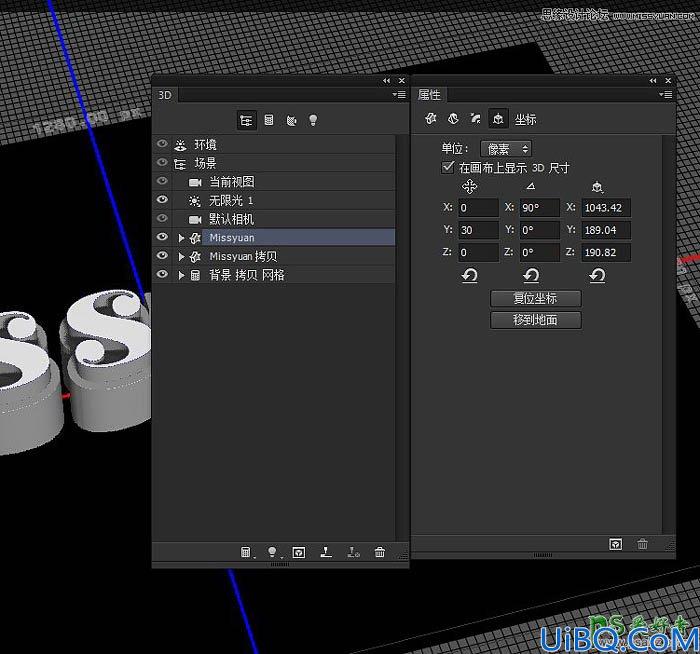Image resolution: width=700 pixels, height=654 pixels.
Task: Click the position Y field showing 30
Action: 478,230
